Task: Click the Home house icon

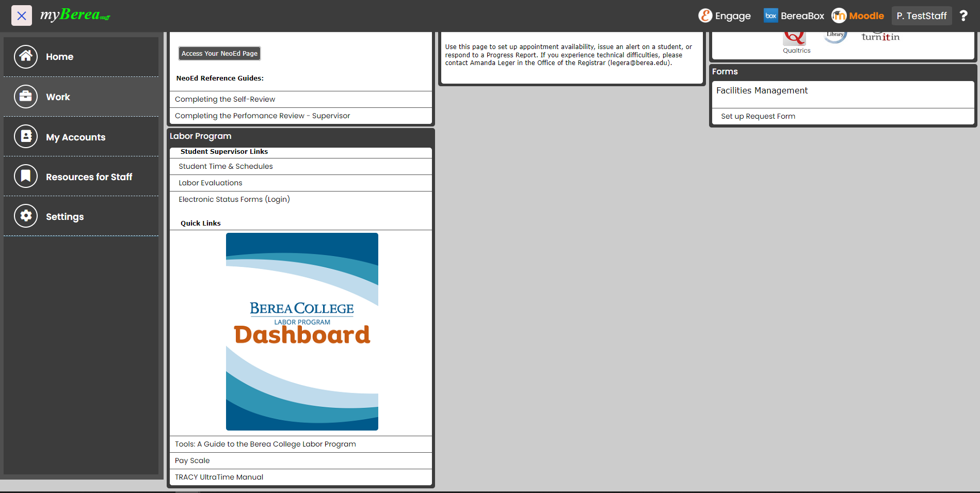Action: tap(26, 57)
